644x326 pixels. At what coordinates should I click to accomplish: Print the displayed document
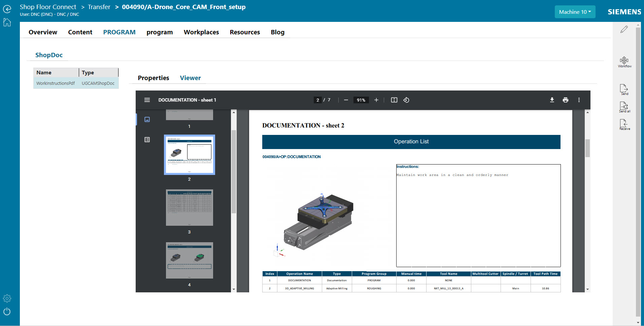point(565,100)
